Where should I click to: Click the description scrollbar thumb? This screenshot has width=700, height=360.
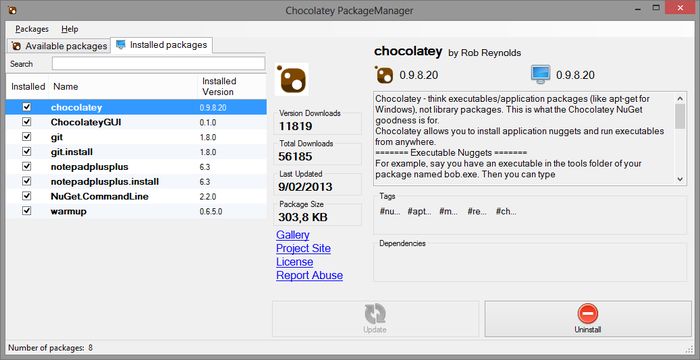click(680, 116)
